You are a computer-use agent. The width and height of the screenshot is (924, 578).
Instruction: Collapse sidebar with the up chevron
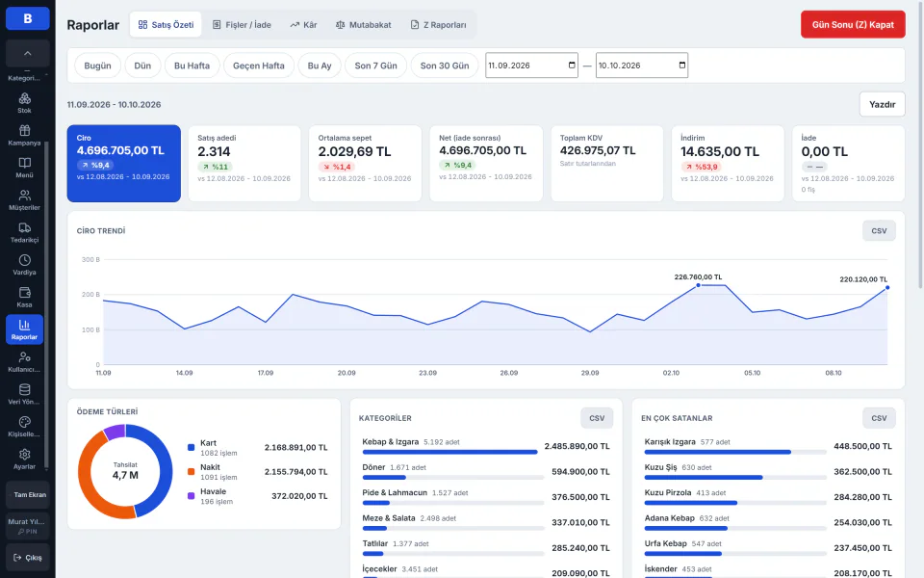click(x=27, y=53)
